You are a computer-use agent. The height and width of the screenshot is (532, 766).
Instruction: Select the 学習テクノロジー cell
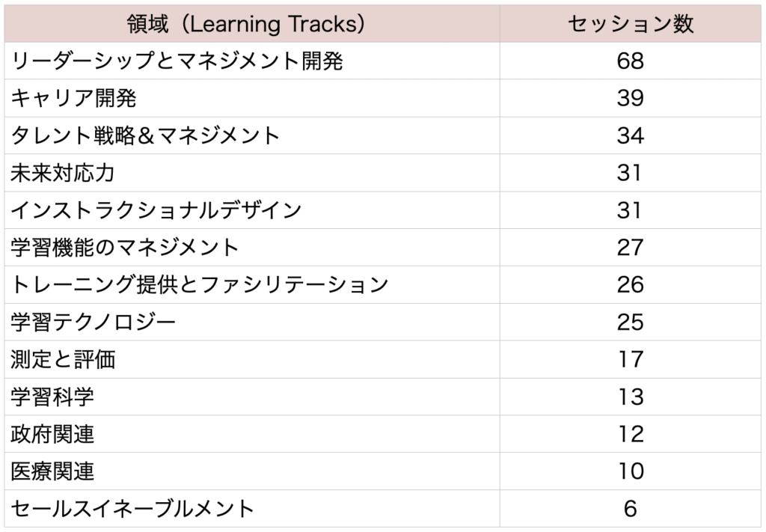pos(252,322)
